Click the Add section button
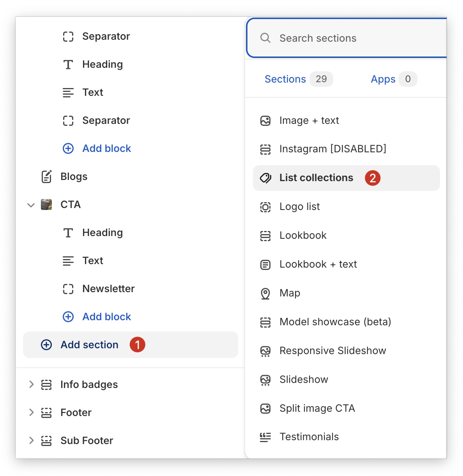 click(x=89, y=345)
